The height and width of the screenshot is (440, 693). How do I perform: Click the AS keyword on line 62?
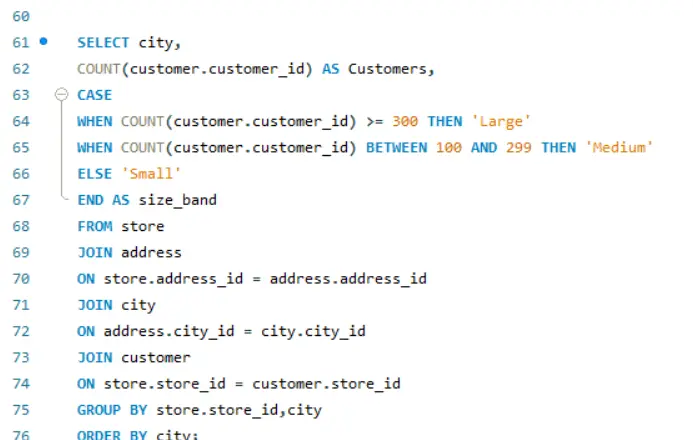331,69
